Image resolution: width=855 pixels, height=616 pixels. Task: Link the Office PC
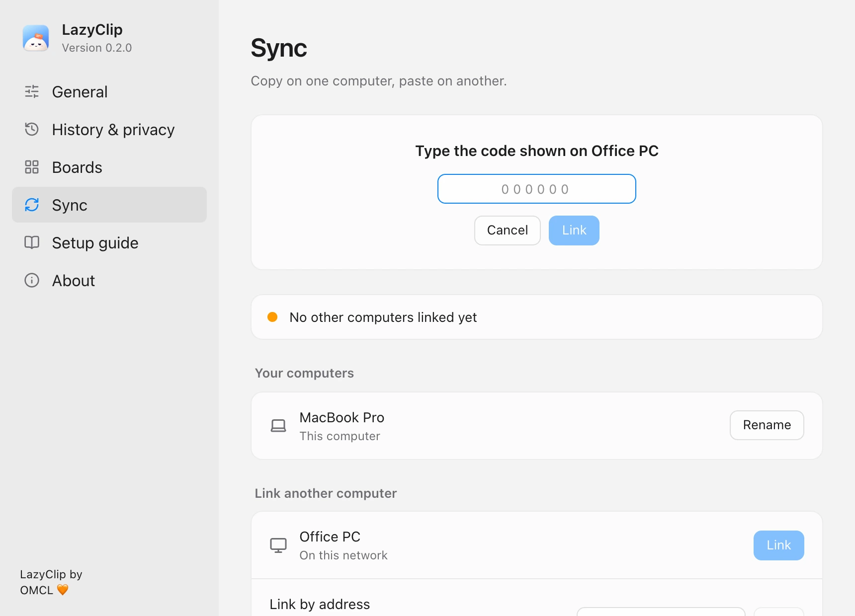[779, 545]
